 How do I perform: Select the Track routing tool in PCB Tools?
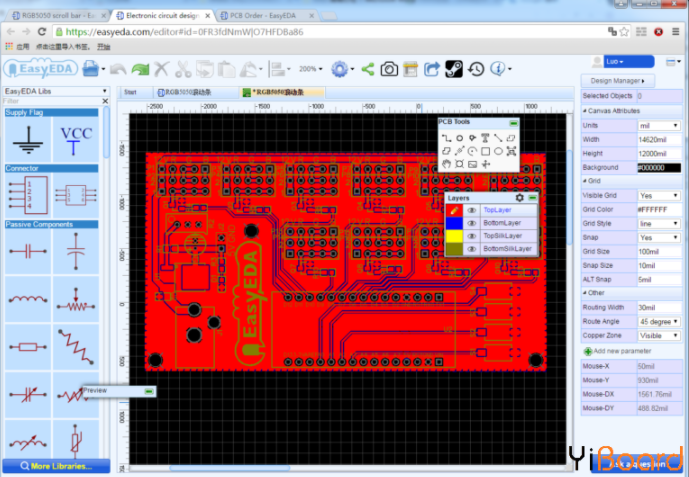point(446,138)
